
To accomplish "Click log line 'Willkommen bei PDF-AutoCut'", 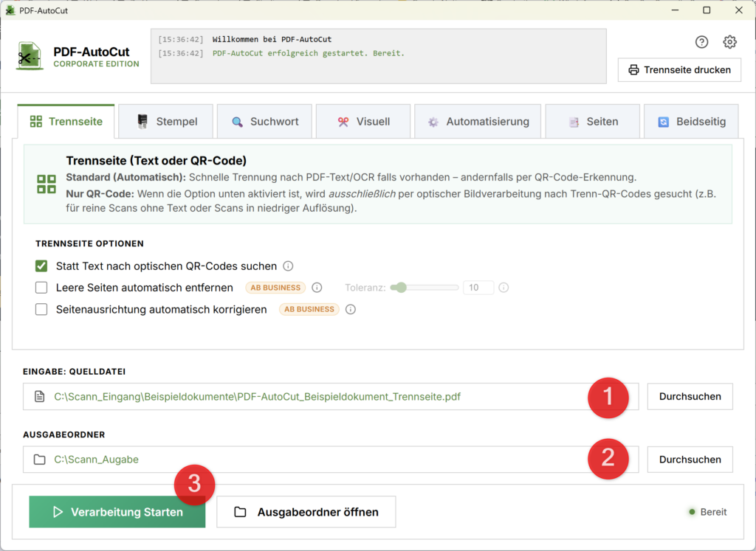I will 272,40.
